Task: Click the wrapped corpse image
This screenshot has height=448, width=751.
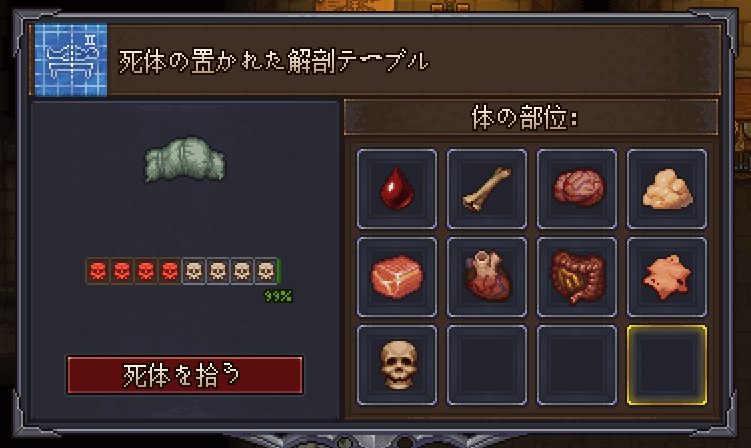Action: point(185,160)
